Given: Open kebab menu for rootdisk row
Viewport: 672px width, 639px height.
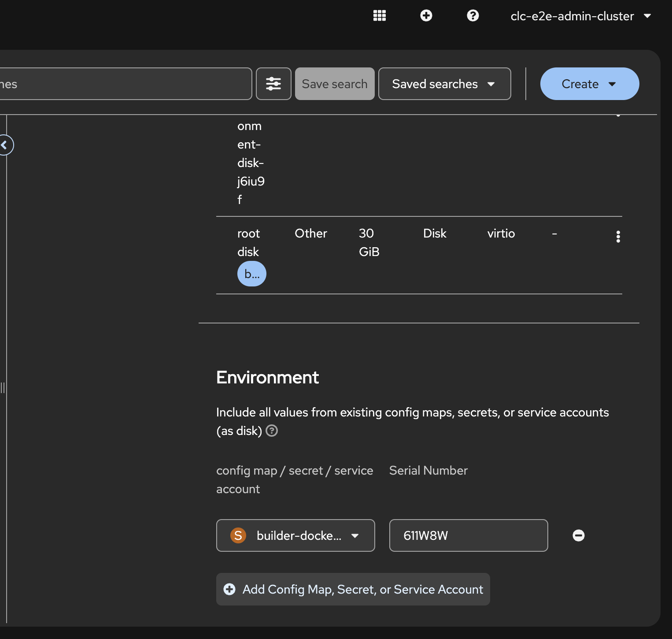Looking at the screenshot, I should [x=618, y=237].
